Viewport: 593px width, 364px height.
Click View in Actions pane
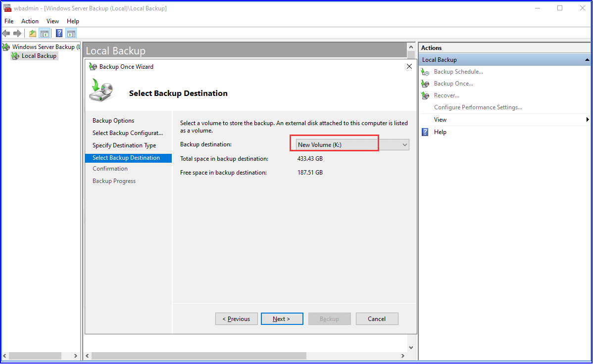click(x=440, y=120)
